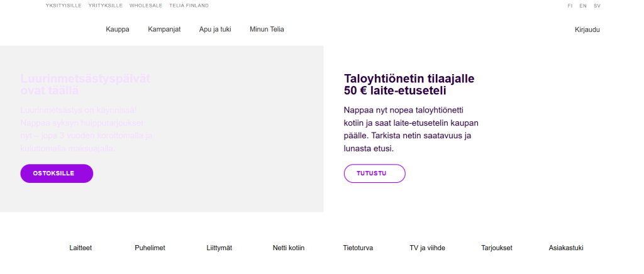
Task: Open the Minun Telia menu item
Action: [267, 30]
